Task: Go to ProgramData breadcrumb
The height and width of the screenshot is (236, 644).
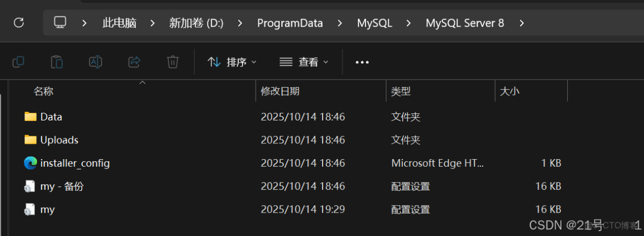Action: tap(290, 23)
